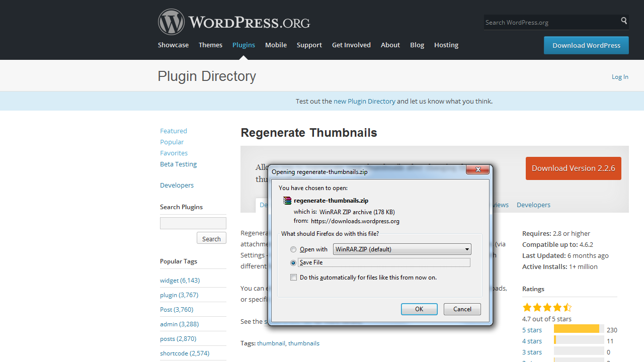The image size is (644, 362).
Task: Open the Popular sidebar link
Action: pos(172,142)
